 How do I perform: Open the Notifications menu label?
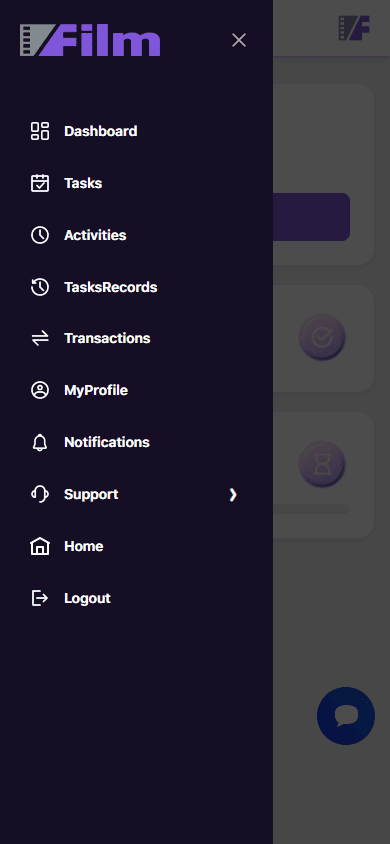pyautogui.click(x=107, y=442)
